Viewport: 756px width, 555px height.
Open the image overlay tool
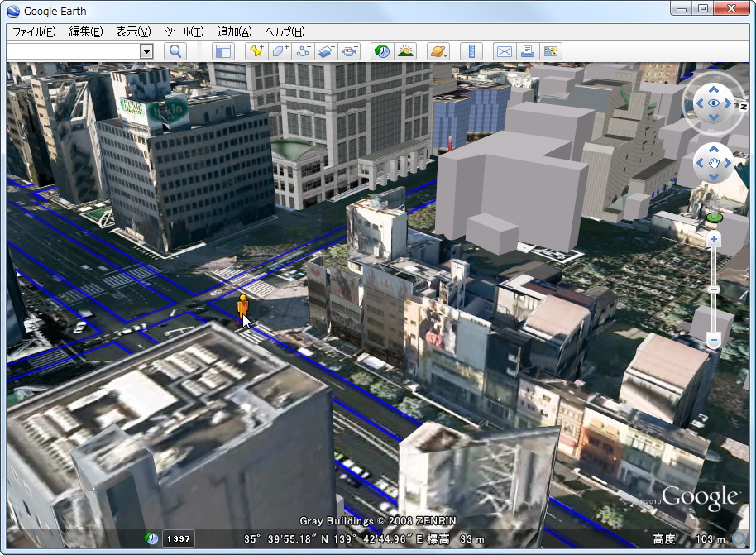[x=326, y=50]
